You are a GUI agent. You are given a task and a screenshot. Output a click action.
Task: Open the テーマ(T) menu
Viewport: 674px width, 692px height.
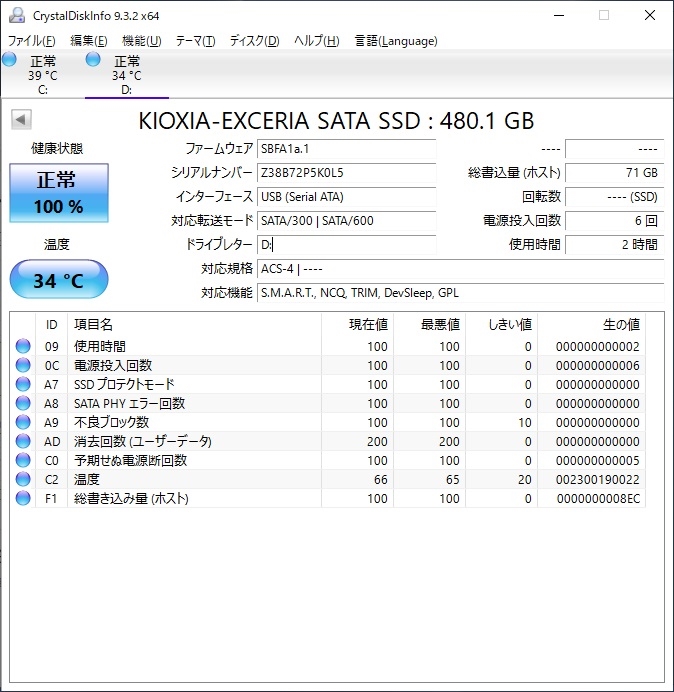(196, 41)
